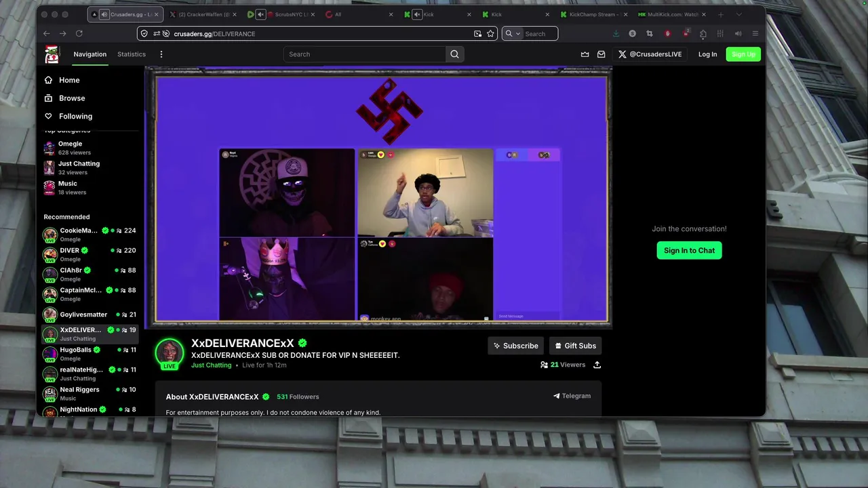
Task: Open the Omegle category with 628 viewers
Action: click(90, 148)
